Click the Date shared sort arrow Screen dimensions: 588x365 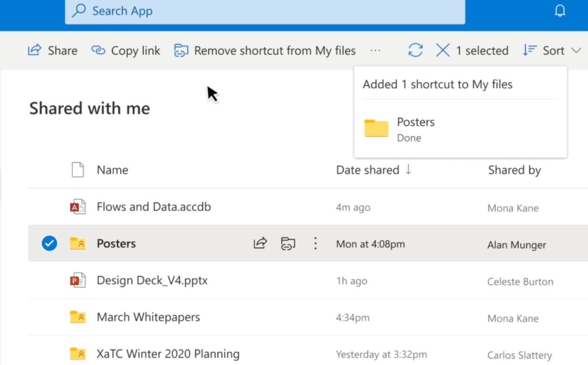[x=408, y=170]
